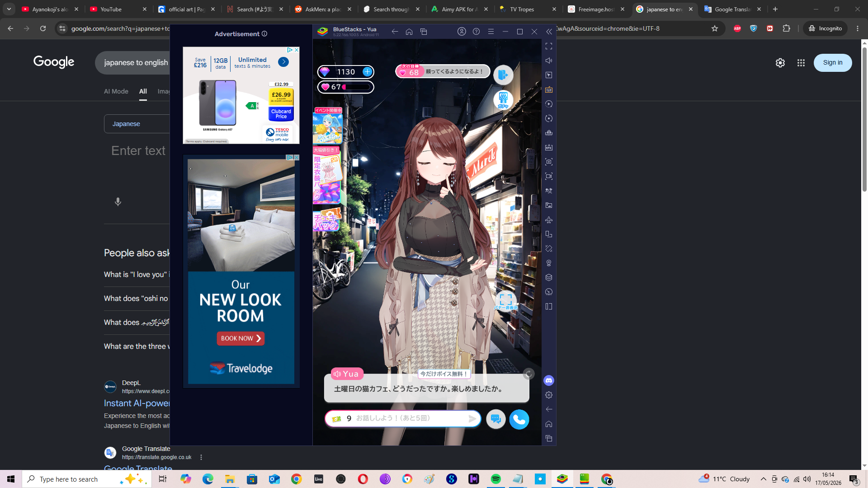Switch to AskMen browser tab
Image resolution: width=868 pixels, height=488 pixels.
(x=323, y=9)
